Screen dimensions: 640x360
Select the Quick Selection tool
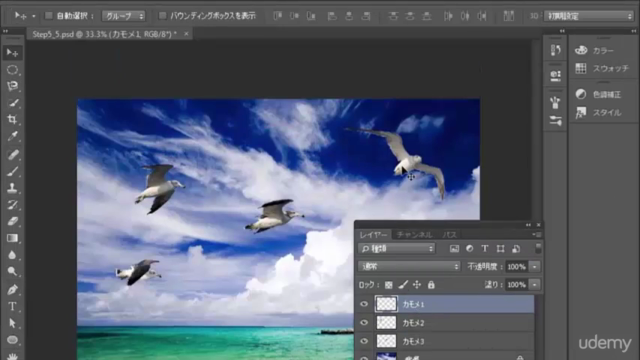point(12,103)
